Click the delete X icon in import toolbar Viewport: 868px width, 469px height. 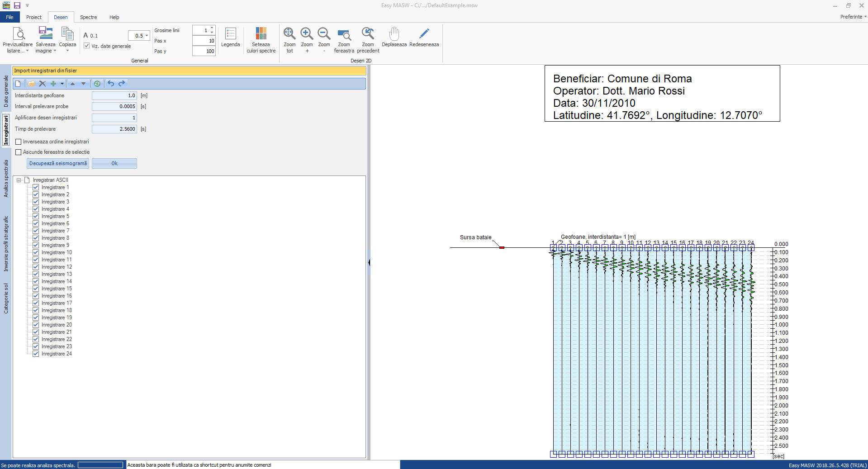click(43, 84)
